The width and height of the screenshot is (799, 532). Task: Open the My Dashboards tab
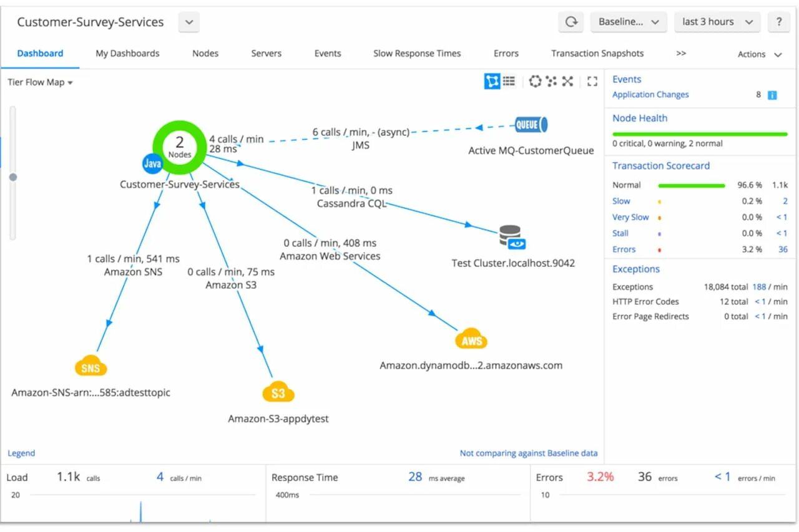(127, 54)
